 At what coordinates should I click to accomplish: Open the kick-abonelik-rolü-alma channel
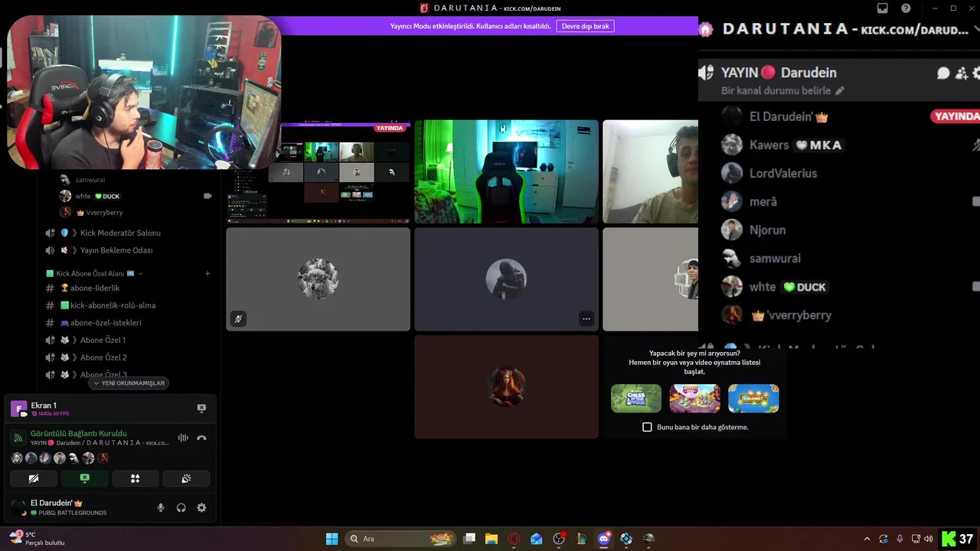(x=113, y=305)
